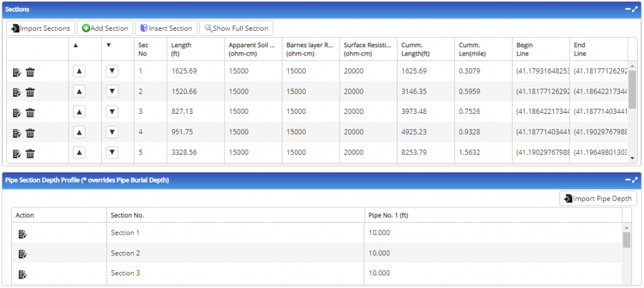Click edit icon for section 3 row
Image resolution: width=644 pixels, height=288 pixels.
17,113
